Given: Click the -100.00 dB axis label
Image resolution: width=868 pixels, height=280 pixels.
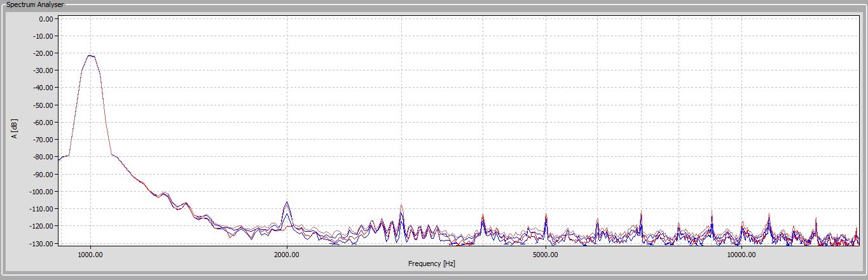Looking at the screenshot, I should pos(43,192).
